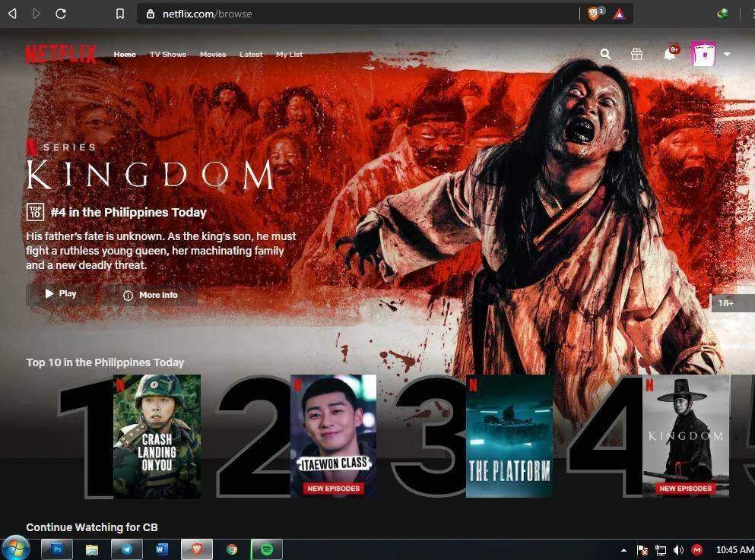Expand the profile account menu arrow
Image resolution: width=755 pixels, height=560 pixels.
[727, 55]
